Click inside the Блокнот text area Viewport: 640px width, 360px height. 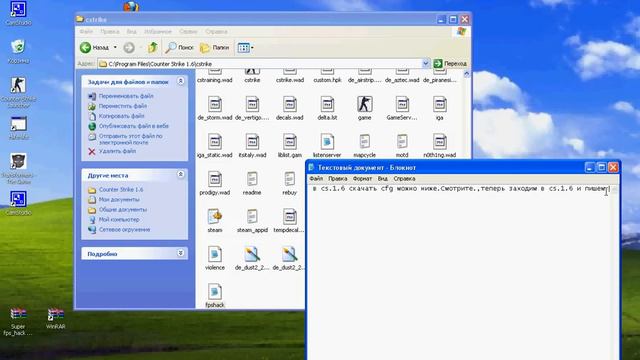460,273
